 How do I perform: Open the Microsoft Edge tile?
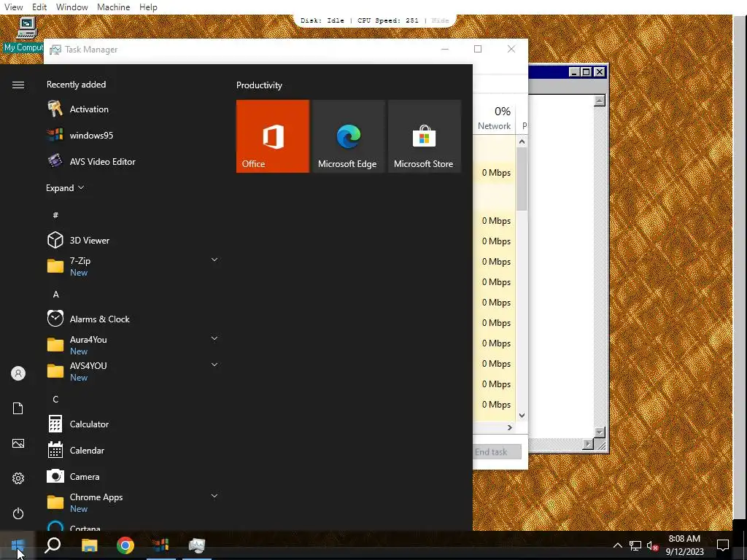coord(349,136)
